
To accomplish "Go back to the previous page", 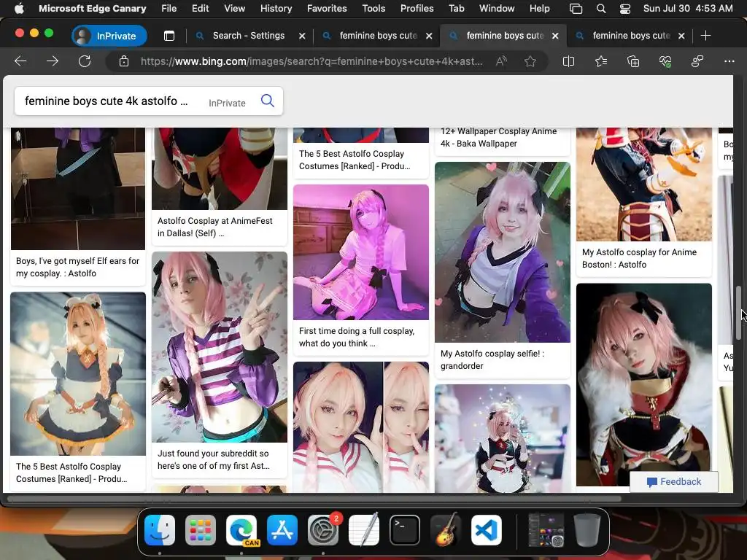I will (20, 61).
